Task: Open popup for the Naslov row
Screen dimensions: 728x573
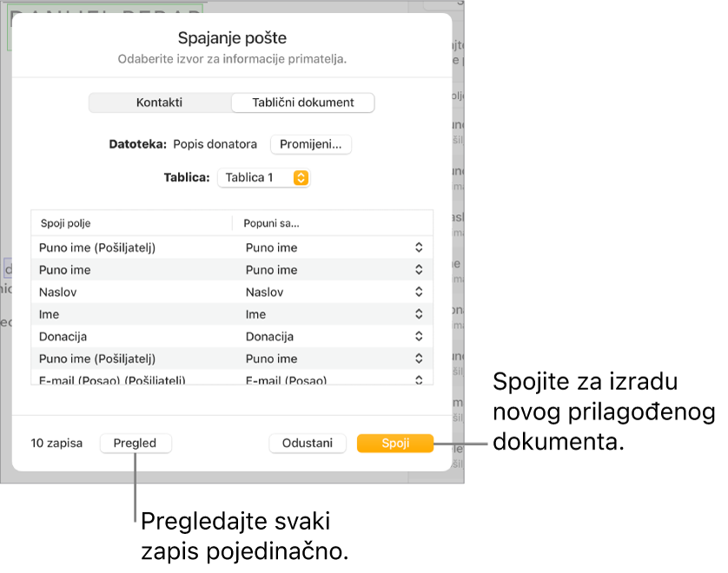Action: (419, 292)
